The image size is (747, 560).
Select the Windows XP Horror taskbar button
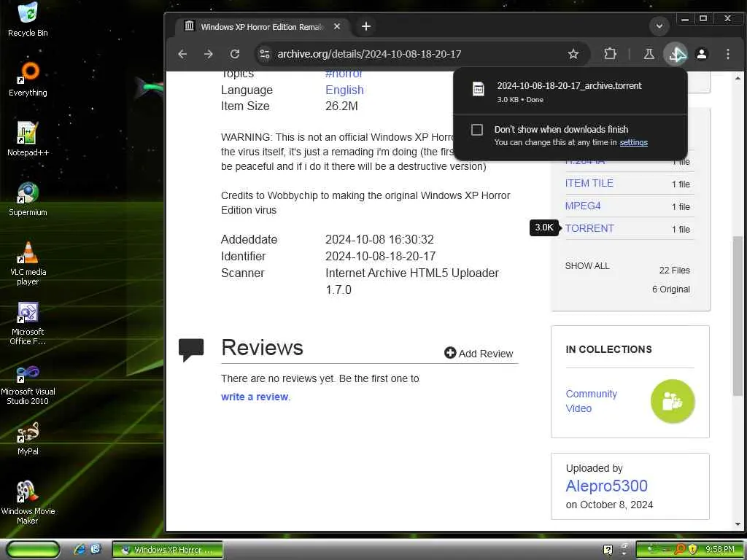pyautogui.click(x=167, y=550)
